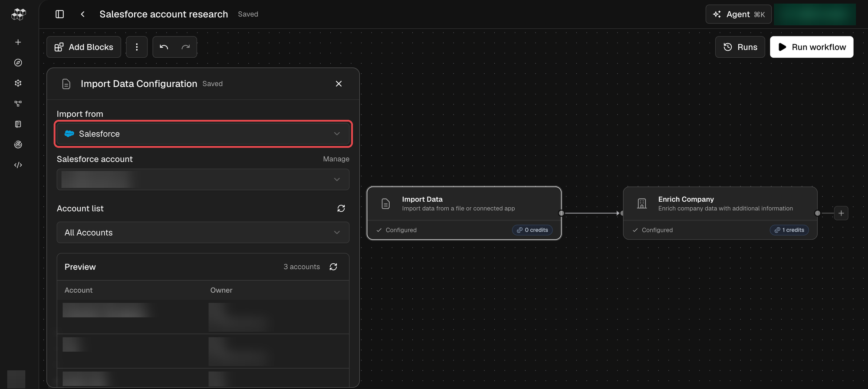
Task: Click the 0 credits badge
Action: (x=532, y=230)
